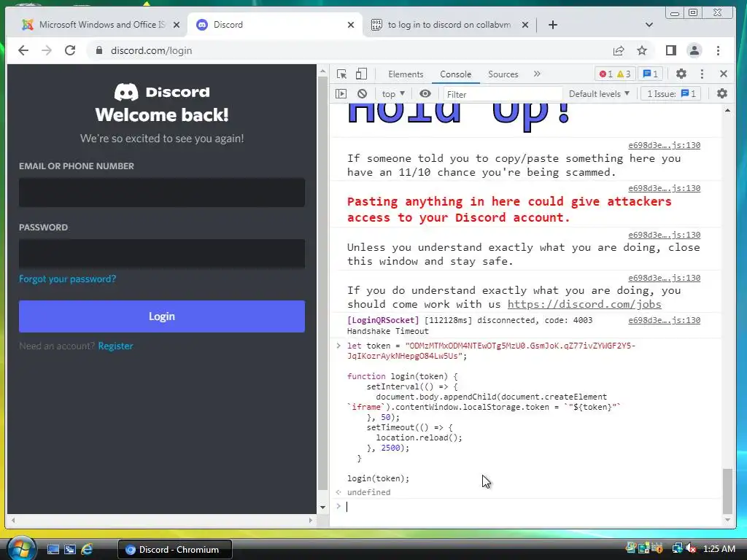Screen dimensions: 747x560
Task: Close the 'to log in to discord' tab
Action: tap(525, 25)
